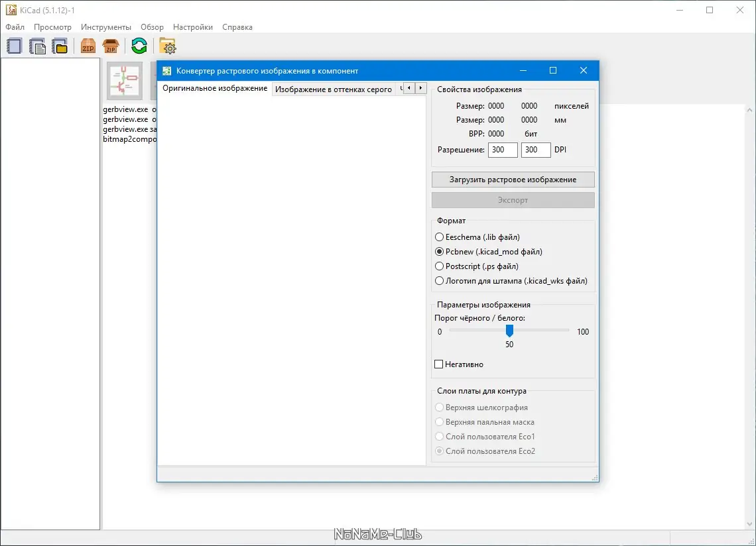Maximize the converter dialog window
The height and width of the screenshot is (546, 756).
(x=553, y=70)
